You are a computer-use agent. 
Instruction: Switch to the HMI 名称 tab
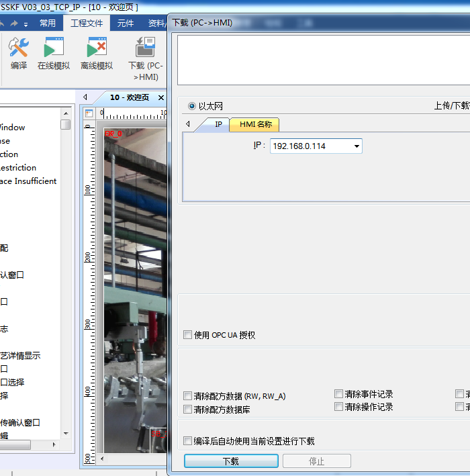tap(255, 124)
